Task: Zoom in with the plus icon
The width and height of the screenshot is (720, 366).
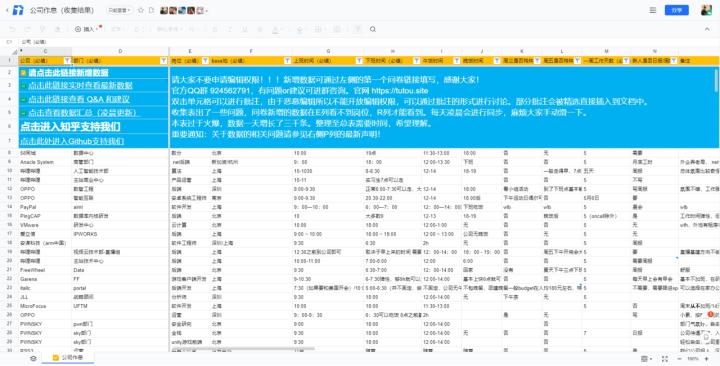Action: click(707, 359)
